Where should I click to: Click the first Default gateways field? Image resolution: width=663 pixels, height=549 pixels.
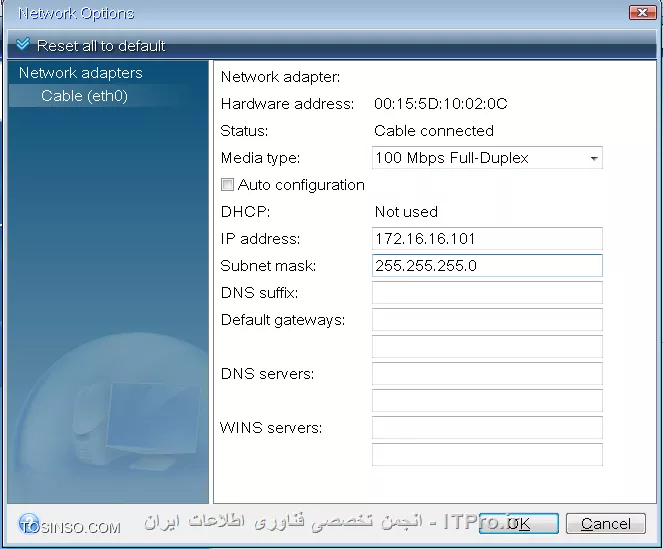point(487,320)
